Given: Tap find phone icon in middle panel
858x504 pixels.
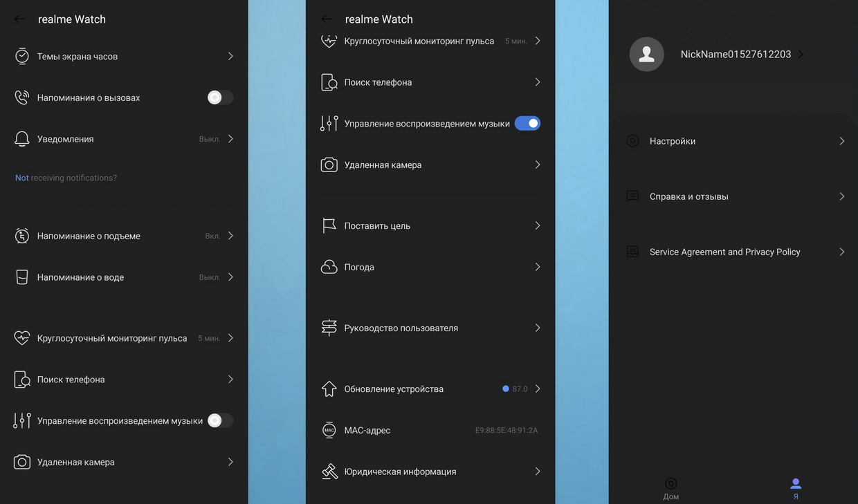Looking at the screenshot, I should click(x=329, y=82).
